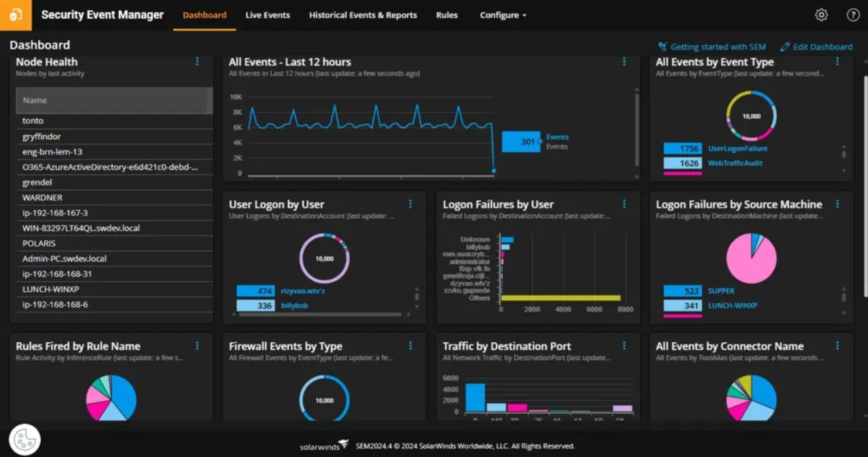868x457 pixels.
Task: Select the grendel node row
Action: tap(114, 182)
